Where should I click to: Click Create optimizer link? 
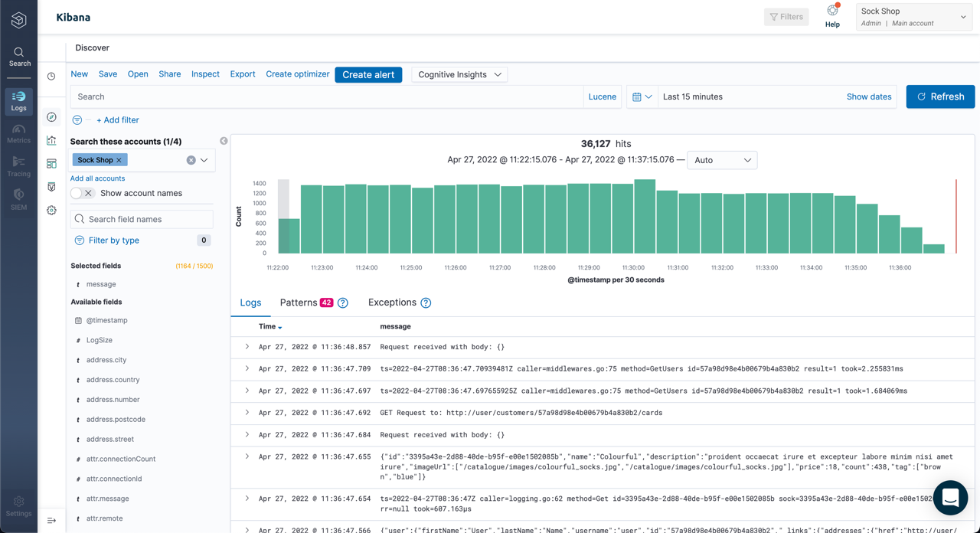coord(298,74)
